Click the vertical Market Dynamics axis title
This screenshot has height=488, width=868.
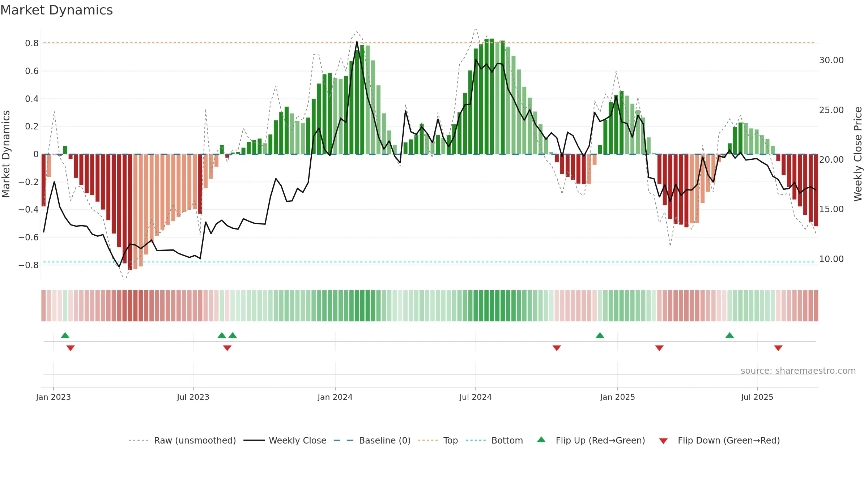point(6,154)
